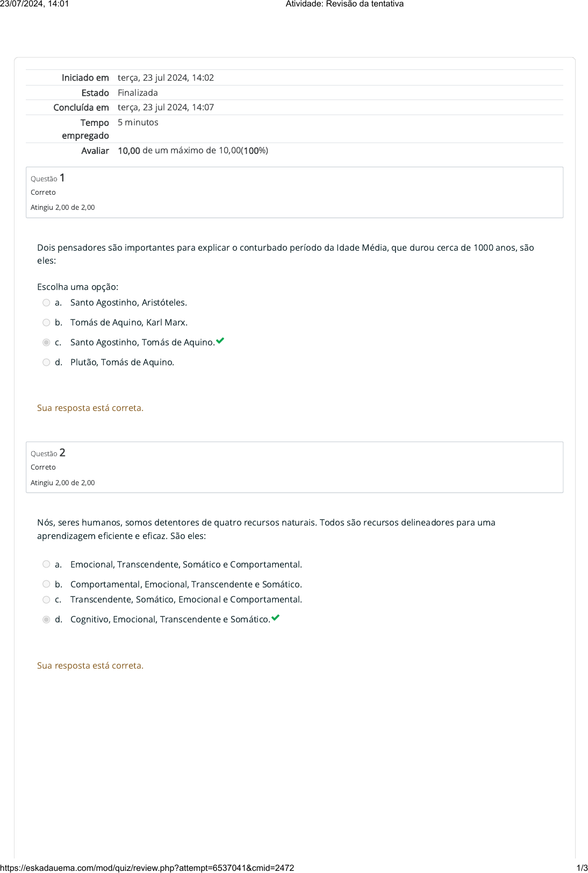Viewport: 588px width, 873px height.
Task: Click the Finalizada status text
Action: pos(138,93)
